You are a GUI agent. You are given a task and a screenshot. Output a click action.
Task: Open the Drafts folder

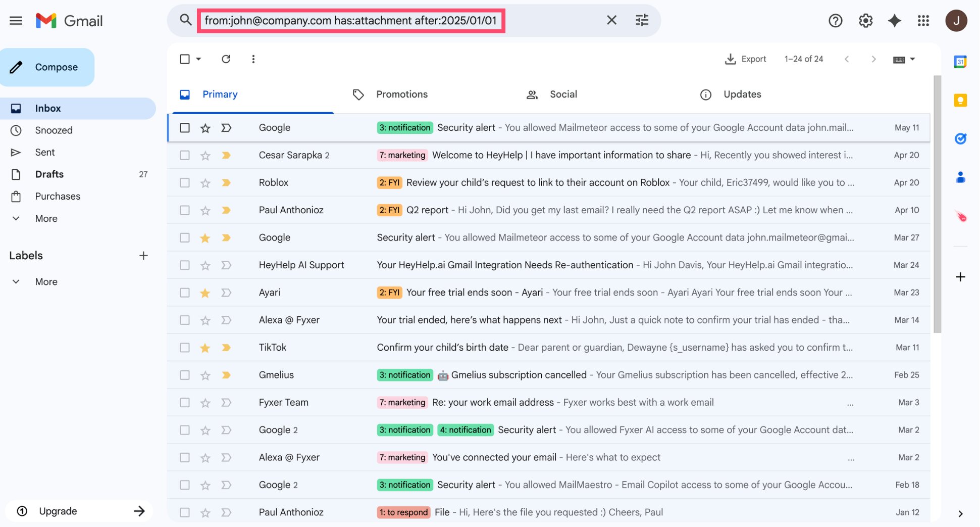[78, 174]
